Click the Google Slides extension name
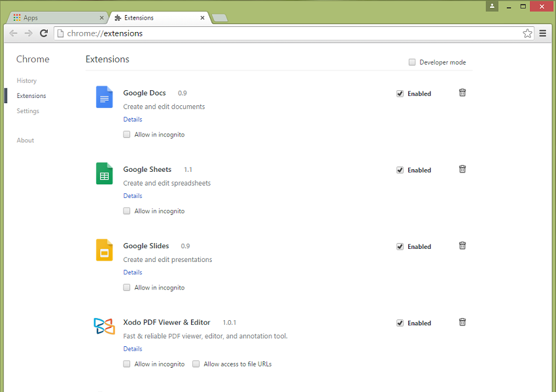 146,246
